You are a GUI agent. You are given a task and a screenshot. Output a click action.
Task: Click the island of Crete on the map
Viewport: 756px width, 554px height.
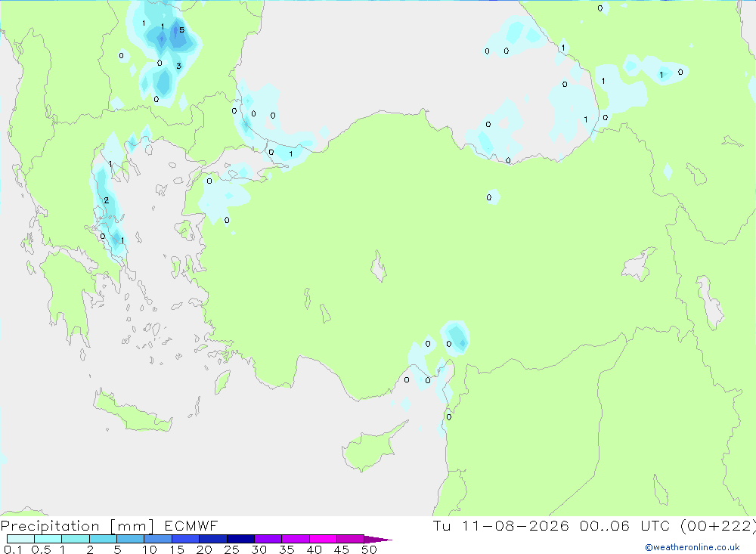click(132, 413)
